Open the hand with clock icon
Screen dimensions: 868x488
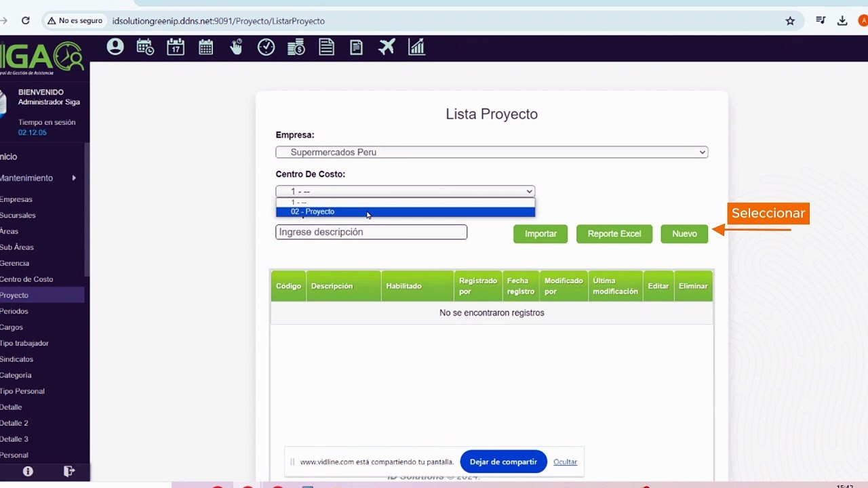coord(236,47)
